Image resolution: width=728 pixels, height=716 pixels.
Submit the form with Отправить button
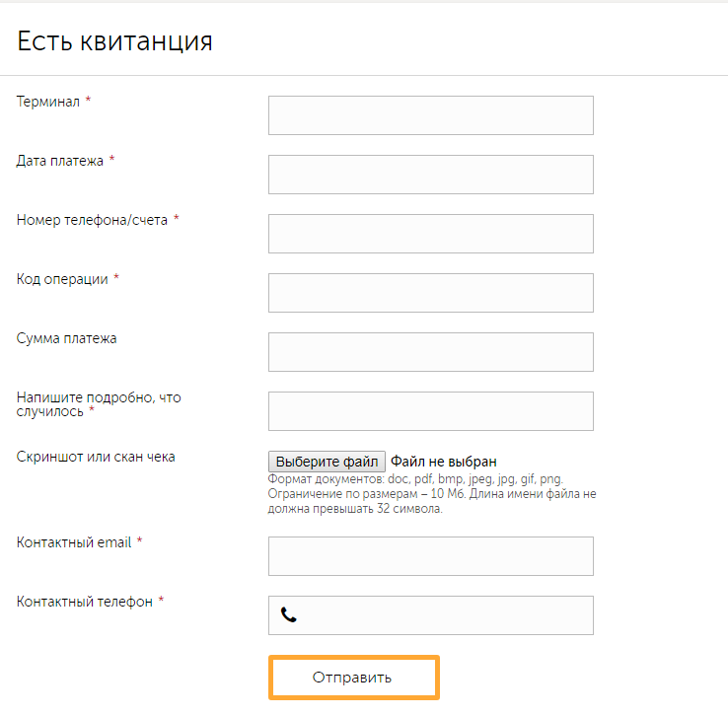pos(352,678)
